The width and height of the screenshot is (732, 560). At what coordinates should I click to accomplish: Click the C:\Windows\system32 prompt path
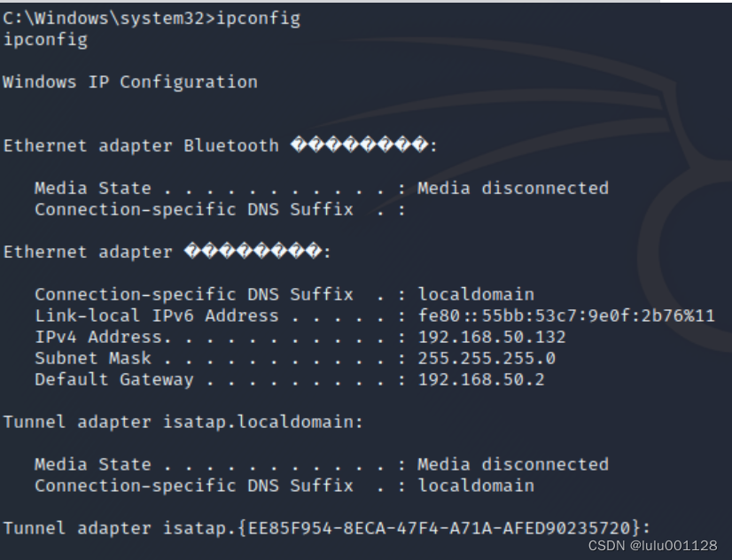click(x=104, y=19)
